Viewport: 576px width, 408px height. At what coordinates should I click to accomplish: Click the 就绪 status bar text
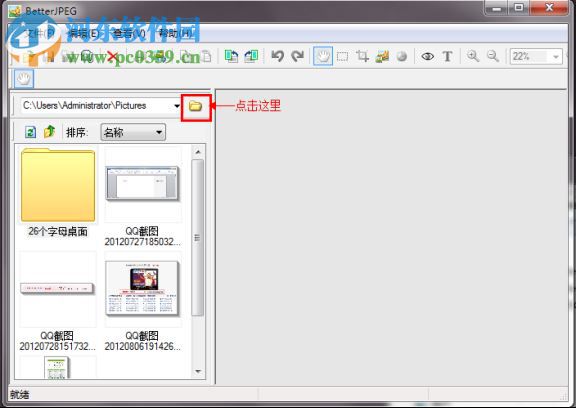(x=19, y=395)
